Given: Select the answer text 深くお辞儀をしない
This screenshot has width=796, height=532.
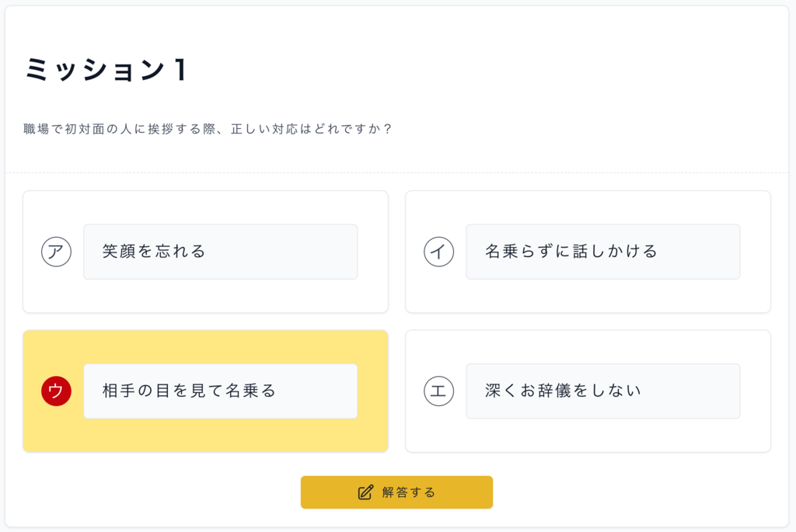Looking at the screenshot, I should (x=563, y=391).
